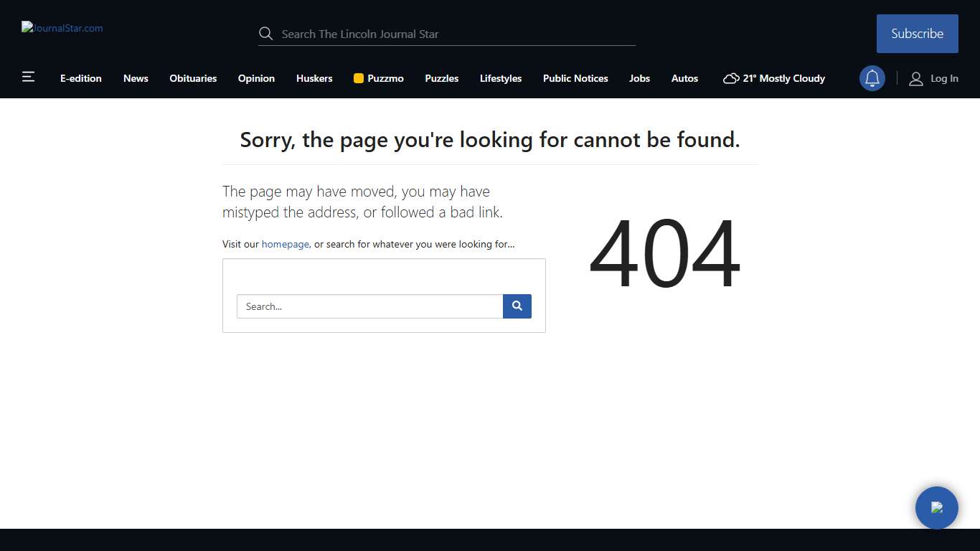The height and width of the screenshot is (551, 980).
Task: Open 21° Mostly Cloudy weather link
Action: coord(783,78)
